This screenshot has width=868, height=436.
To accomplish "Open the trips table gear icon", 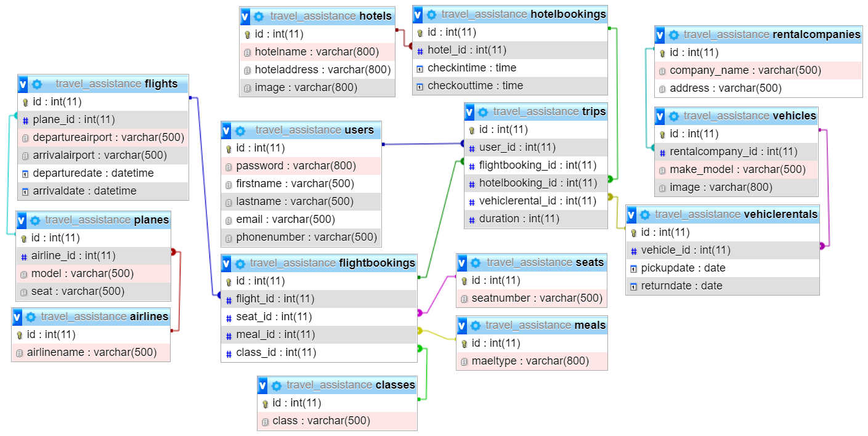I will click(483, 112).
